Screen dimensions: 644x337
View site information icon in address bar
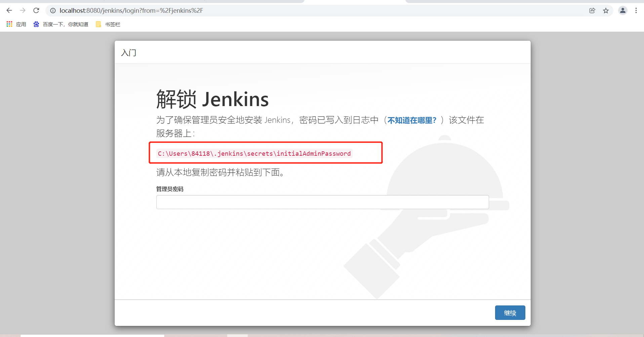click(x=53, y=11)
